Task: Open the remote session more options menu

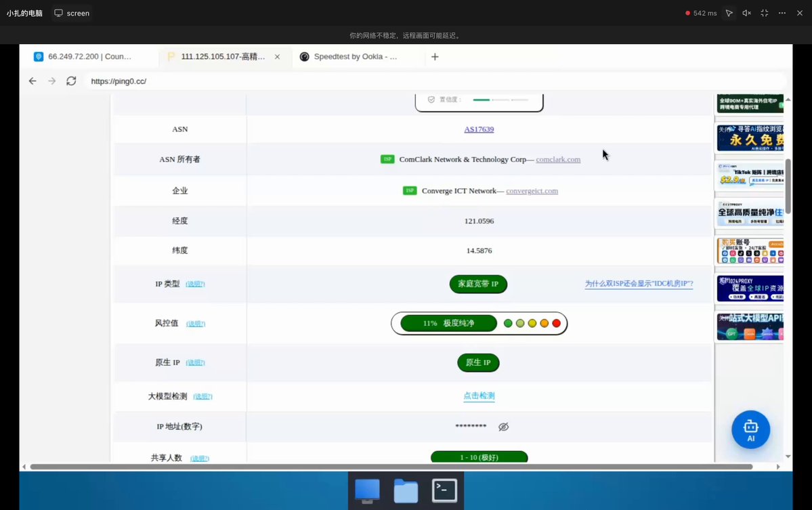Action: click(x=782, y=13)
